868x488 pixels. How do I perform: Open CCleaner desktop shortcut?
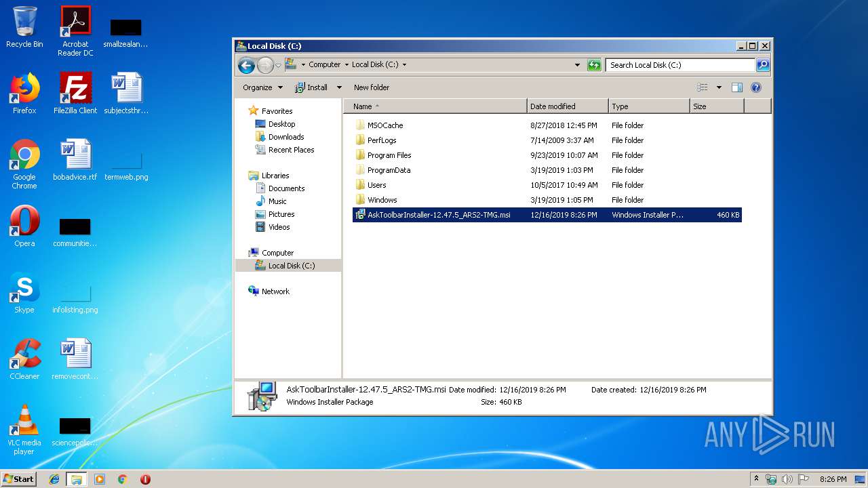coord(24,359)
